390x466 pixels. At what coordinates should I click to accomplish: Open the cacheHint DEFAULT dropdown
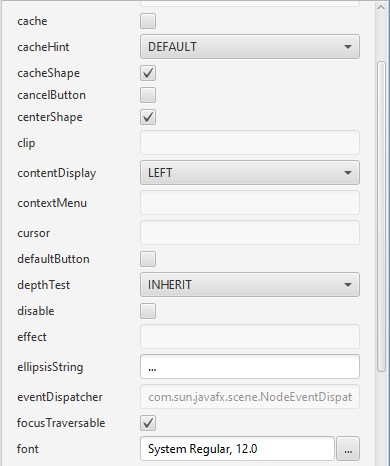coord(250,47)
